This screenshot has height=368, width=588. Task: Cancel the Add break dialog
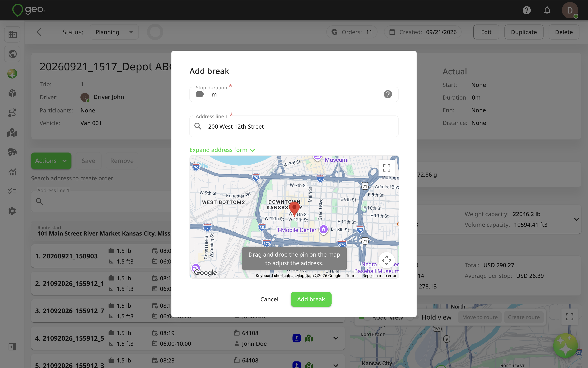click(x=269, y=299)
